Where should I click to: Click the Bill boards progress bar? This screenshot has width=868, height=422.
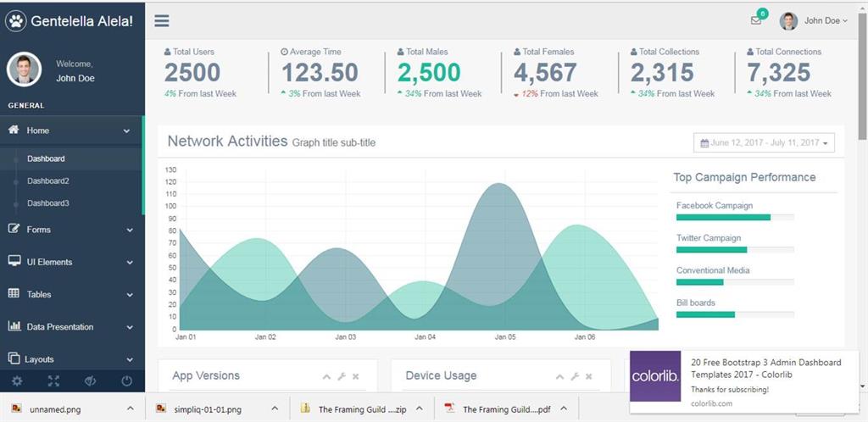tap(735, 314)
